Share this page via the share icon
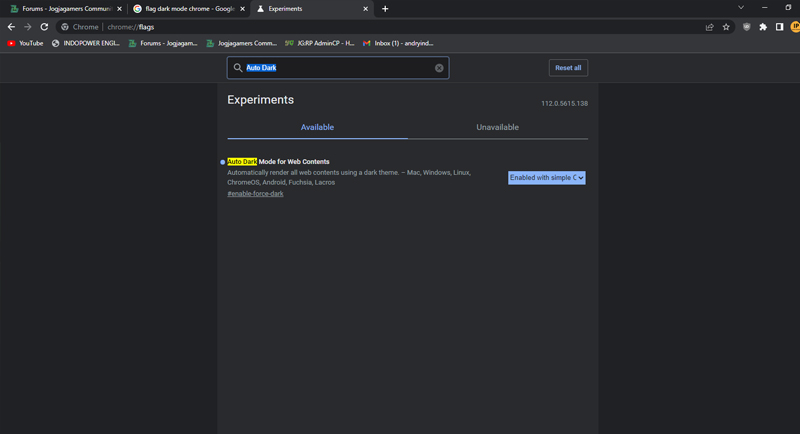800x434 pixels. [x=710, y=27]
